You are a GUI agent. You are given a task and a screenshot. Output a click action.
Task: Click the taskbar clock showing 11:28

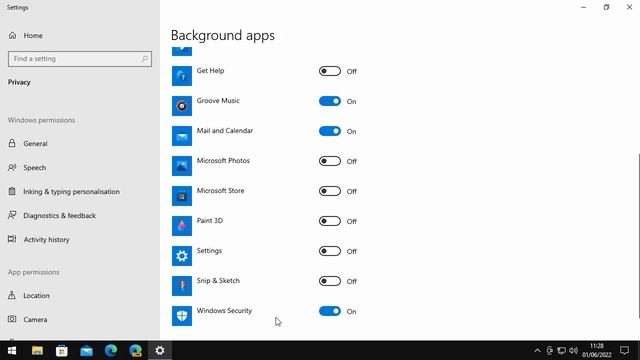click(x=597, y=351)
